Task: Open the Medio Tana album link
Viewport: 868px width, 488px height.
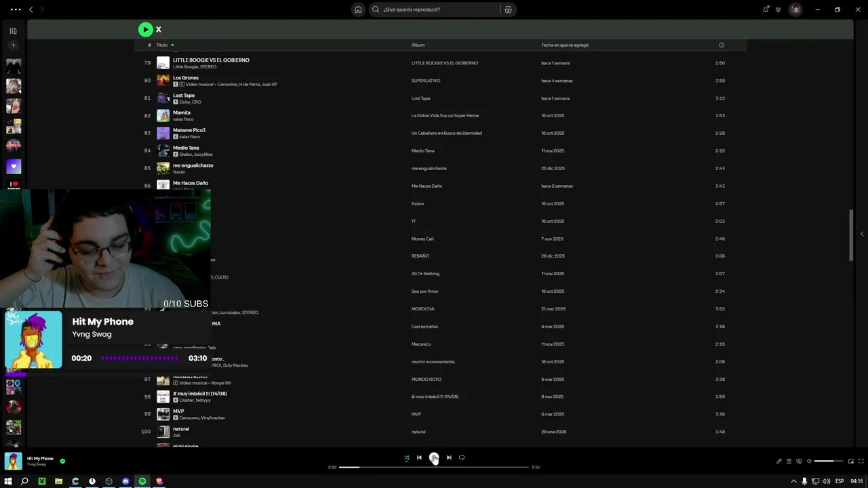Action: click(x=423, y=151)
